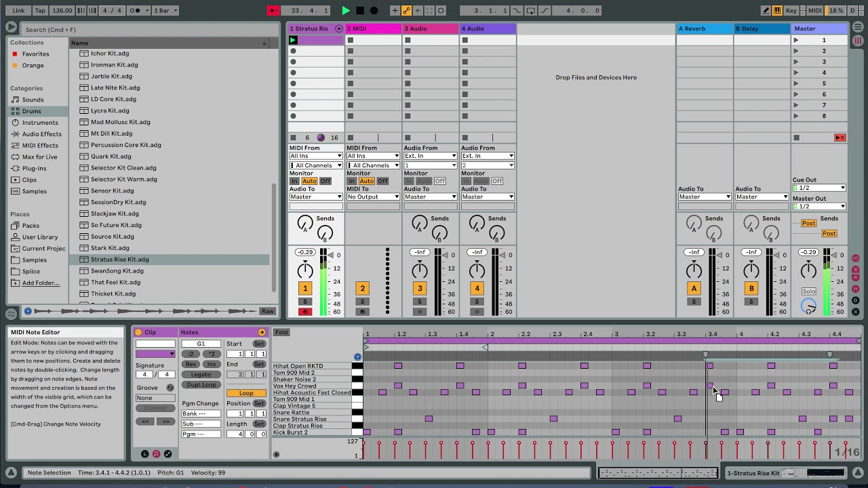
Task: Click the Tap tempo button
Action: [40, 10]
